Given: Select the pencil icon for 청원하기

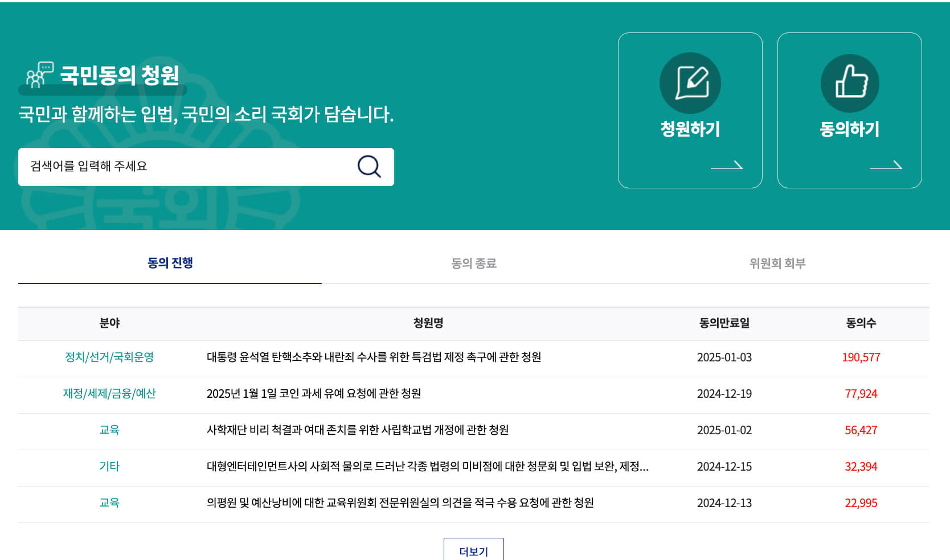Looking at the screenshot, I should click(690, 83).
